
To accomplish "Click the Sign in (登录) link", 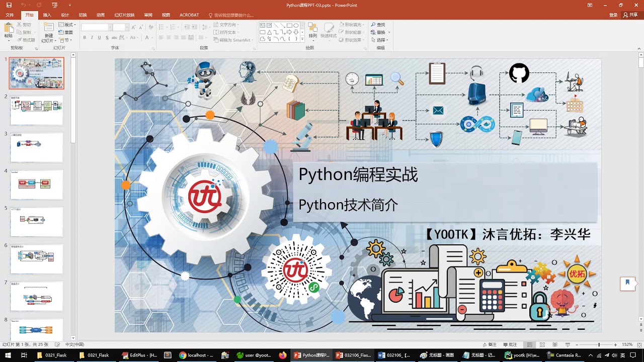I will tap(613, 15).
